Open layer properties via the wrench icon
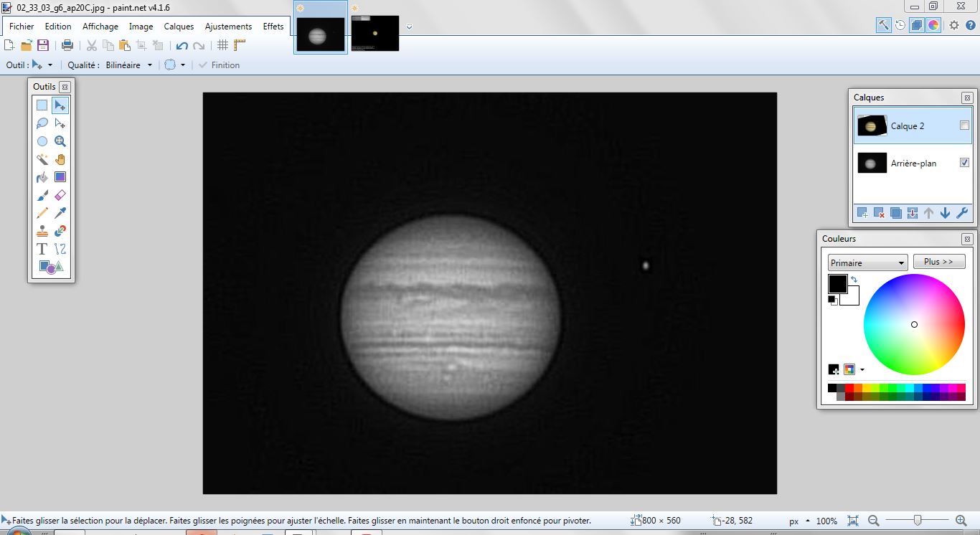 pos(963,213)
